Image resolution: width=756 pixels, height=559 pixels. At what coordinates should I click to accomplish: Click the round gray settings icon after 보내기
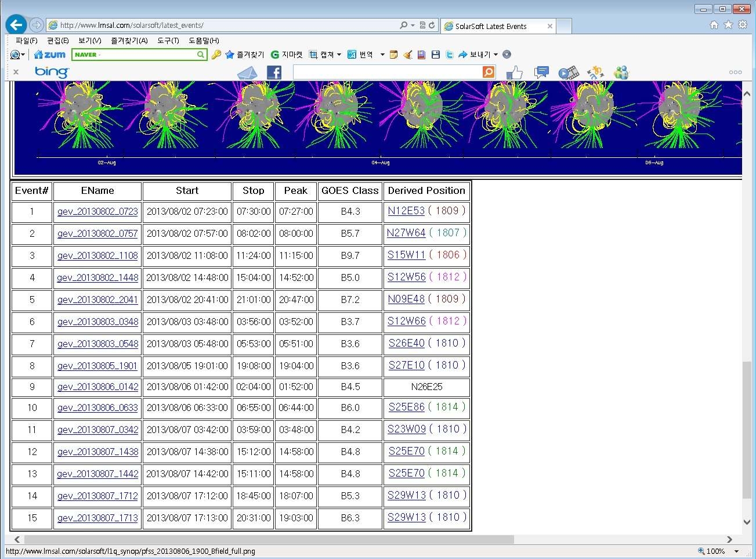pos(507,55)
